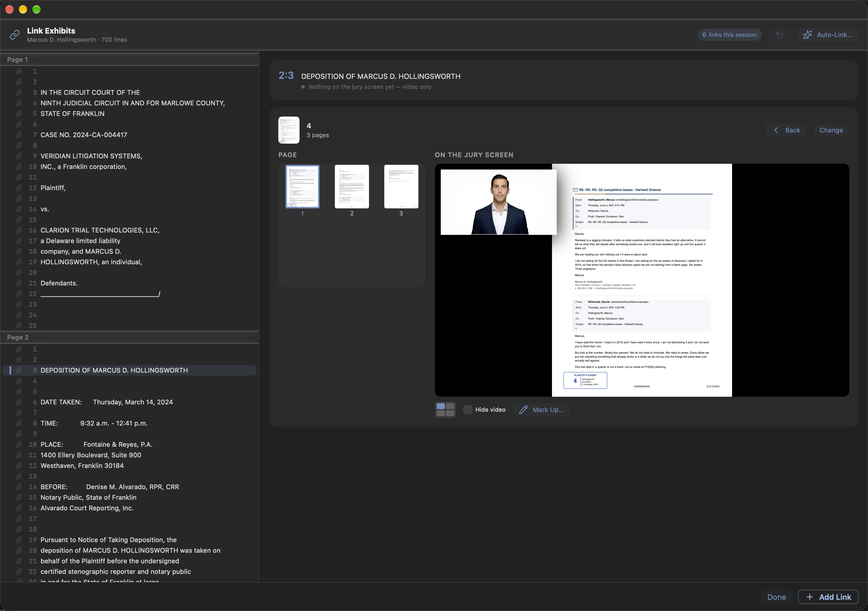Click paperclip icon next to DATE TAKEN line
Viewport: 868px width, 611px height.
pyautogui.click(x=19, y=402)
